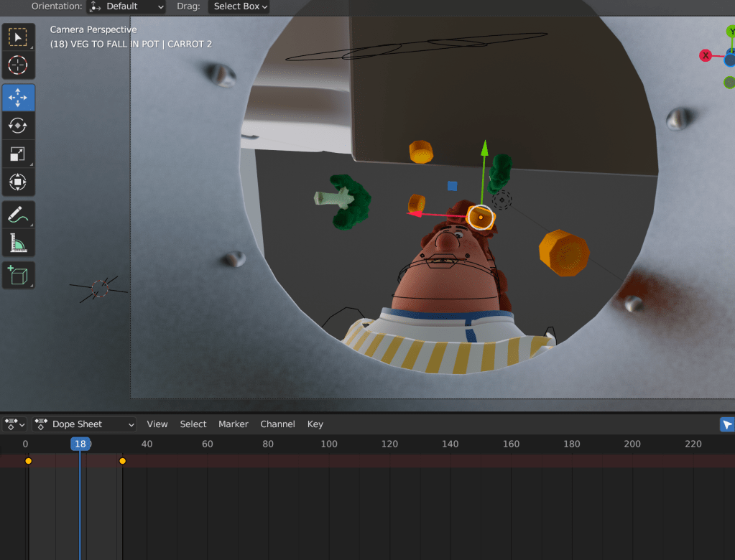
Task: Open the View menu in Dope Sheet
Action: pos(157,424)
